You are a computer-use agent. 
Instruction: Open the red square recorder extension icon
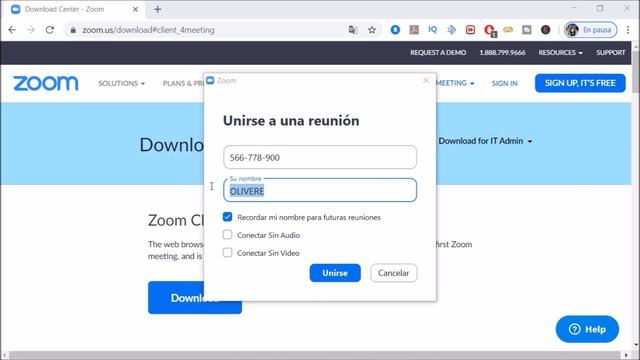pos(470,30)
